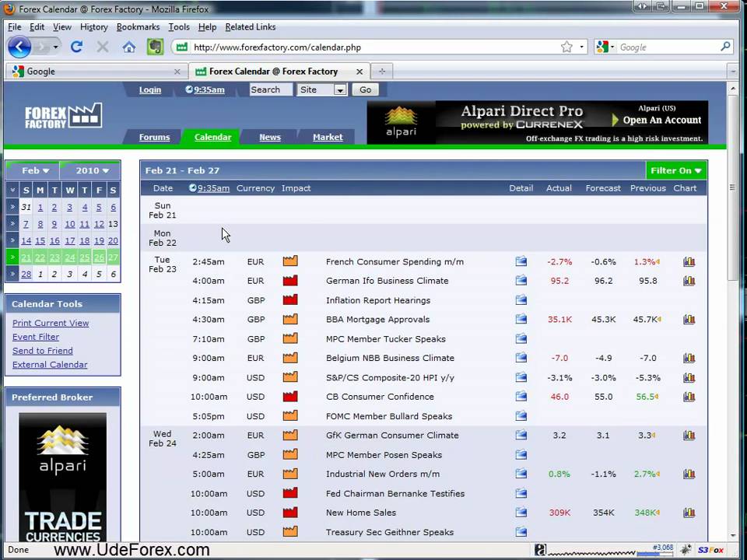Open the bookmark star dropdown arrow
The width and height of the screenshot is (747, 560).
[581, 47]
